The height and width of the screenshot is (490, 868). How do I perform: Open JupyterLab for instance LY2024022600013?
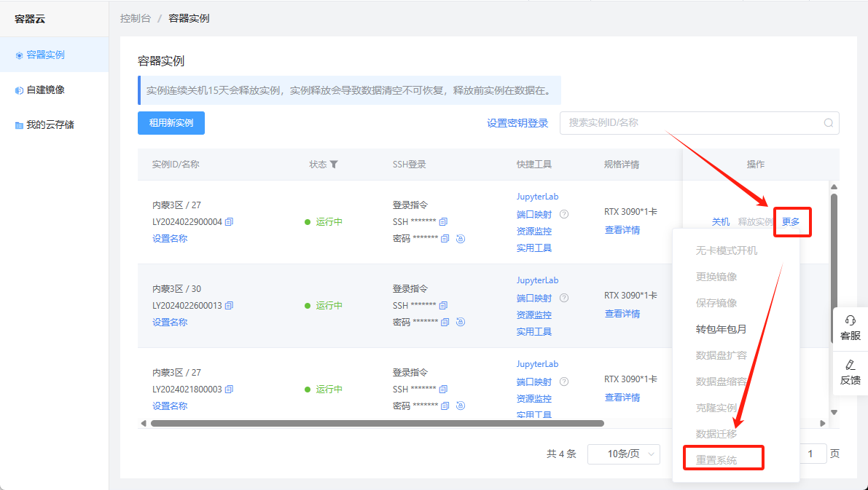538,280
